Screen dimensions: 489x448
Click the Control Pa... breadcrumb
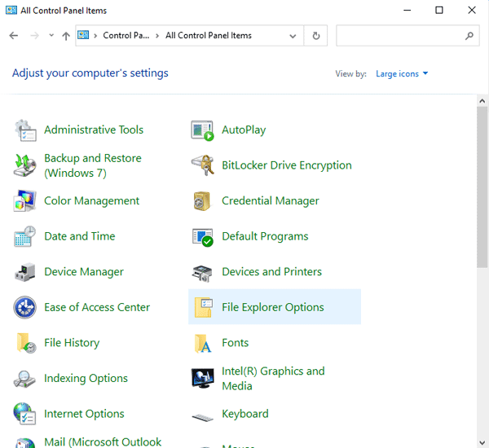tap(126, 36)
